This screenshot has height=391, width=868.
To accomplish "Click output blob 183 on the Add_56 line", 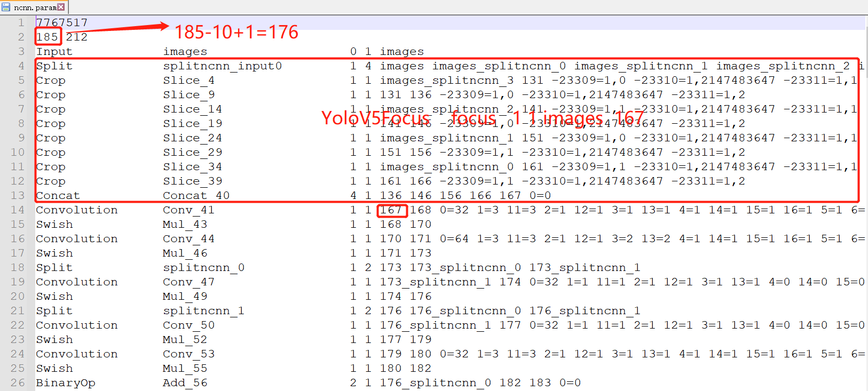I will click(540, 382).
